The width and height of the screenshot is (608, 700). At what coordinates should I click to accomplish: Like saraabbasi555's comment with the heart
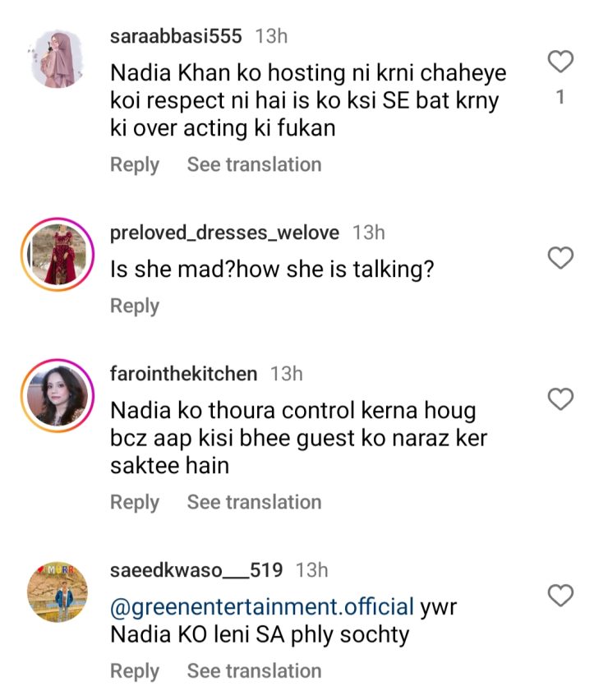560,62
